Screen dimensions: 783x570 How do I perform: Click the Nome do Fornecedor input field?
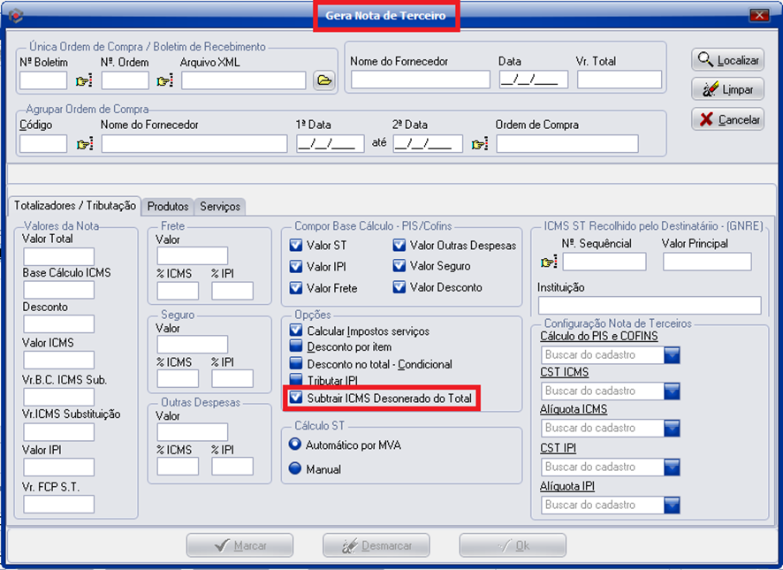[x=420, y=80]
